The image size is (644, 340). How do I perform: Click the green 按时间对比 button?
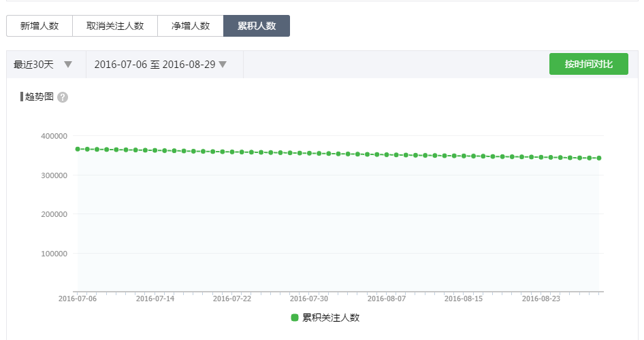click(x=588, y=64)
